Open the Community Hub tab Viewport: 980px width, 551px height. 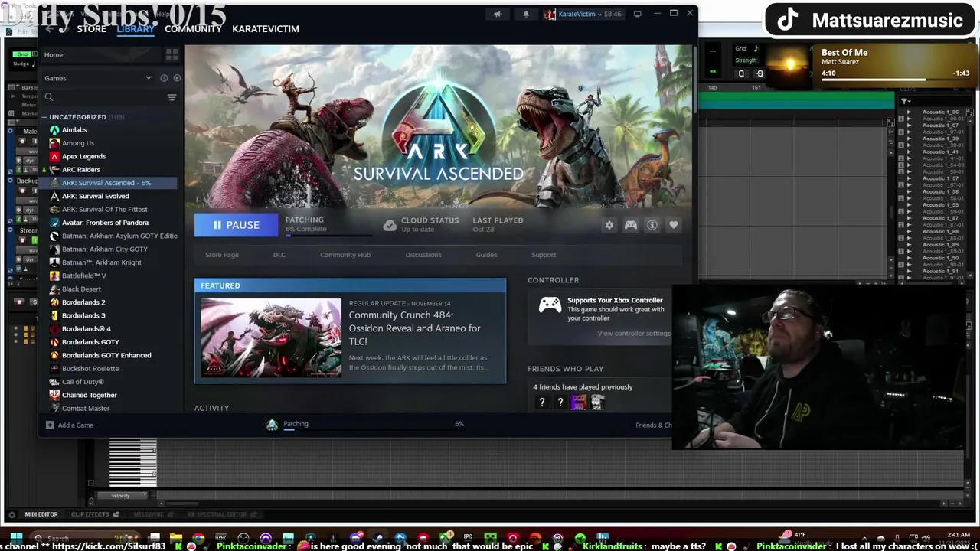point(345,255)
